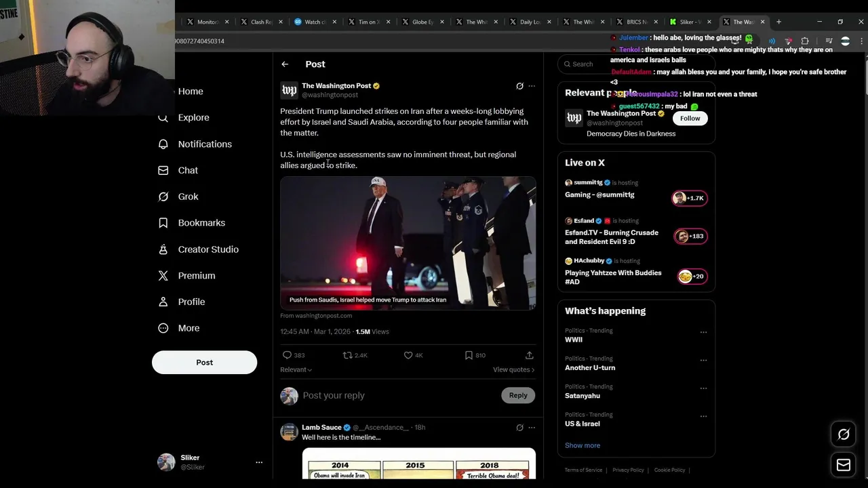Image resolution: width=868 pixels, height=488 pixels.
Task: Open Cookie Policy link
Action: coord(669,470)
